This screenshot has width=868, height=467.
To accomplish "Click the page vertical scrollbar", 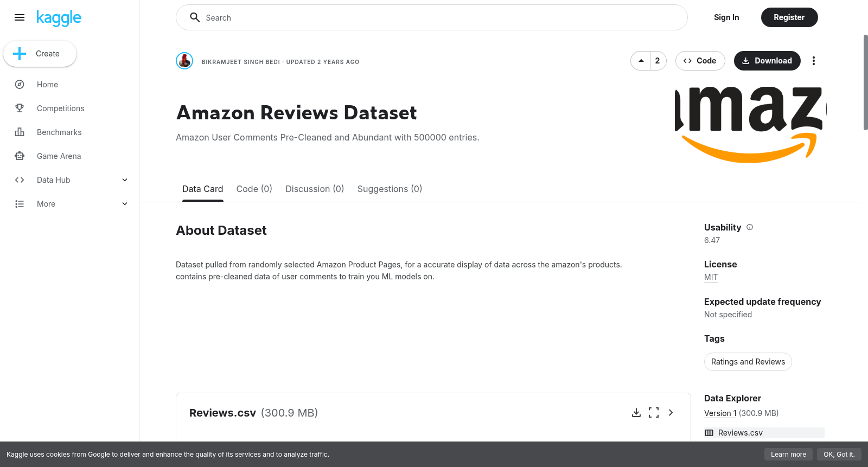I will 865,82.
